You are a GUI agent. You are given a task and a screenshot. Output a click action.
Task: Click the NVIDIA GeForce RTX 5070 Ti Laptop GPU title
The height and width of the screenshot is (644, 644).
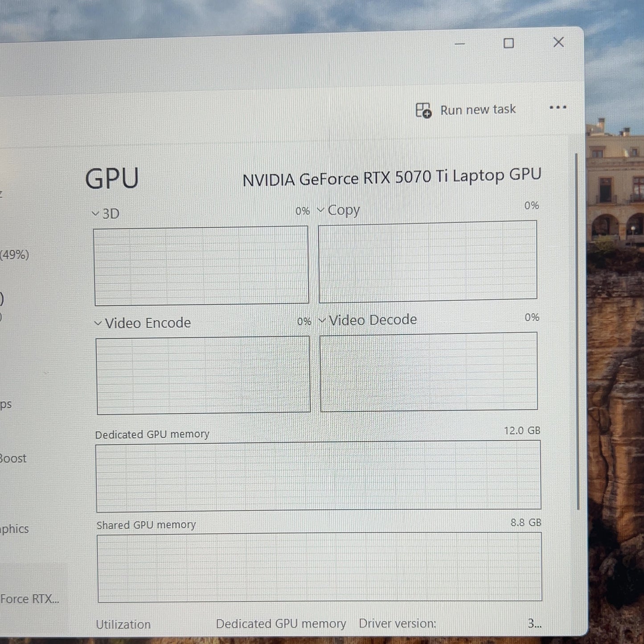click(392, 177)
